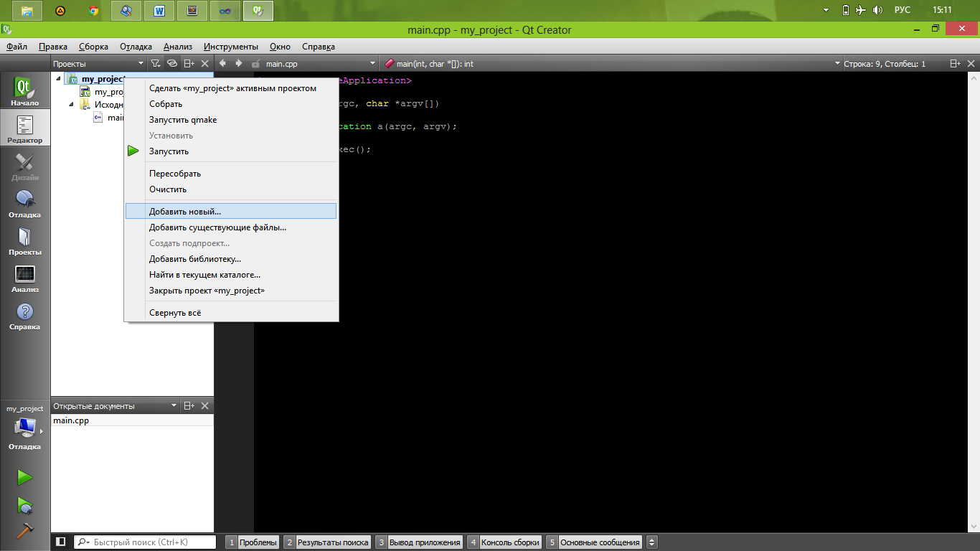Click the filter tree icon in Проекты panel
This screenshot has height=551, width=980.
click(156, 64)
